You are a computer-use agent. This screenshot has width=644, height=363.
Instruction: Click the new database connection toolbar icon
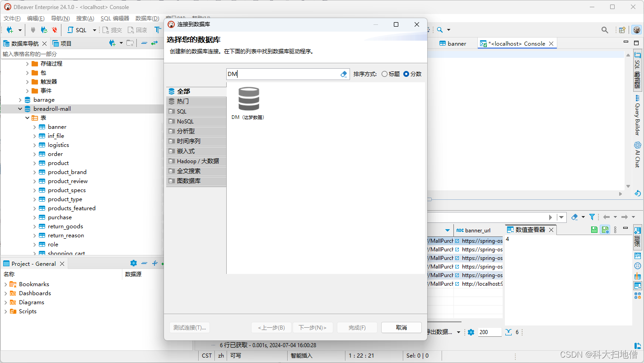click(9, 30)
